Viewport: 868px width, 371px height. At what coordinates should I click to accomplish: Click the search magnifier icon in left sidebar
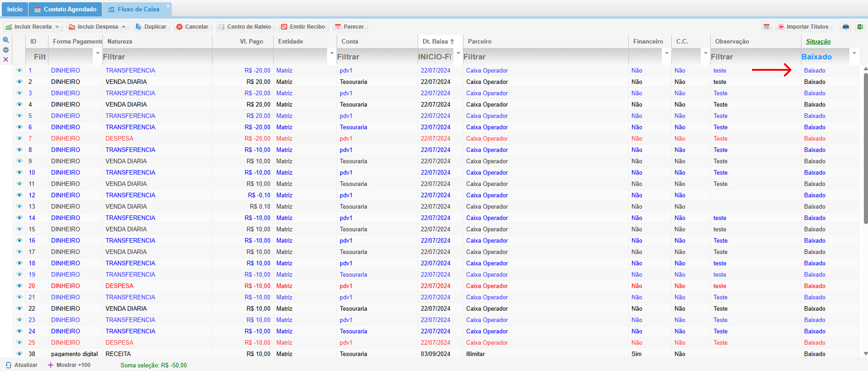6,40
